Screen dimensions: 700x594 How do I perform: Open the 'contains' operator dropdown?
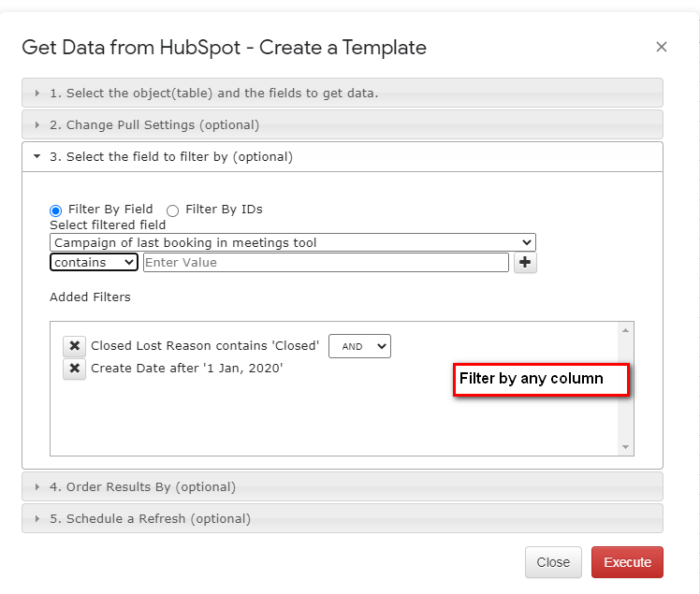94,263
